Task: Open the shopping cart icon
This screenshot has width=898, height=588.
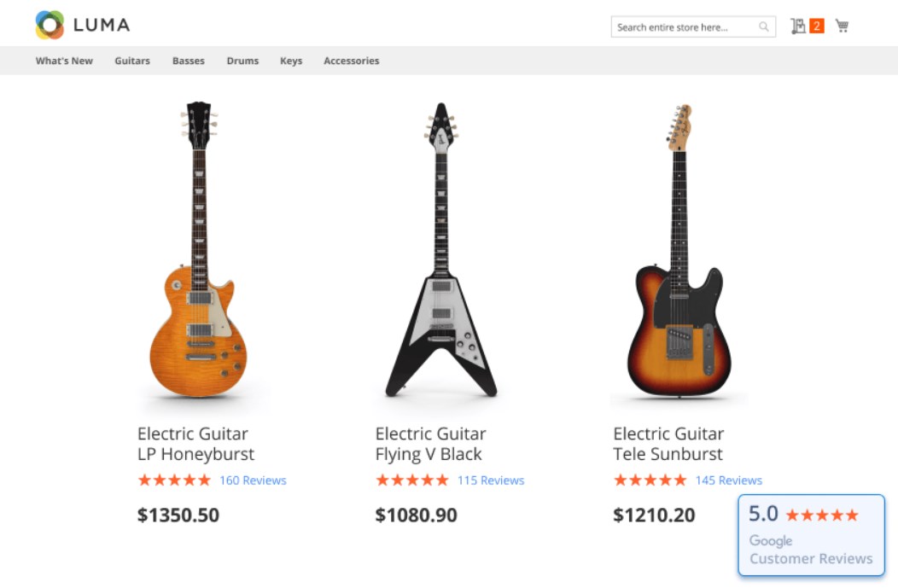Action: [x=842, y=26]
